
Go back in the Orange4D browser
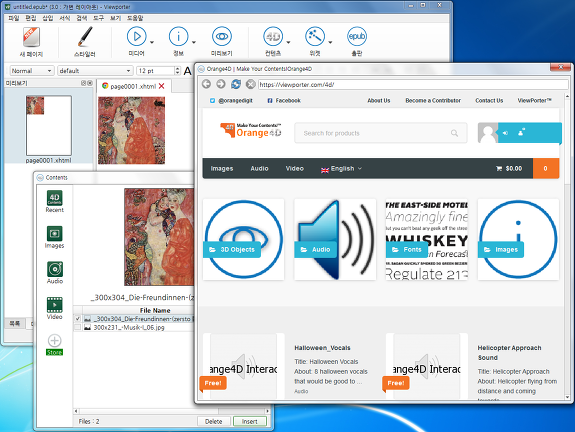pos(206,84)
